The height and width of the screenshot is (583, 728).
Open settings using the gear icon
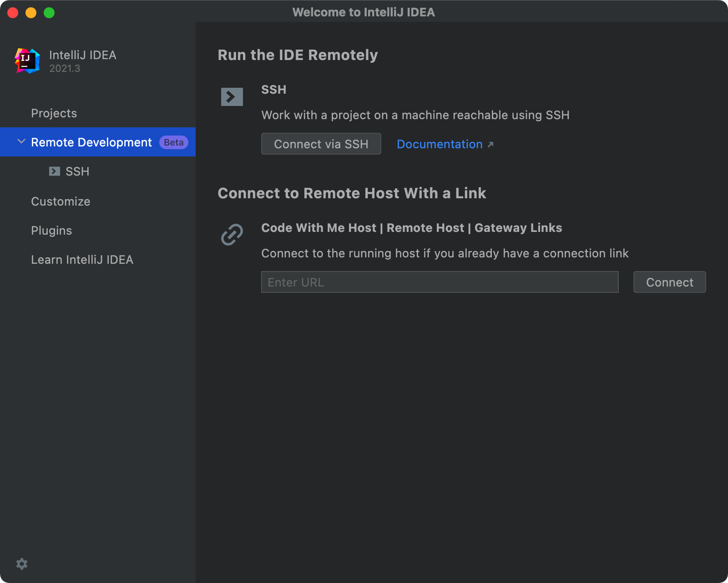coord(22,564)
